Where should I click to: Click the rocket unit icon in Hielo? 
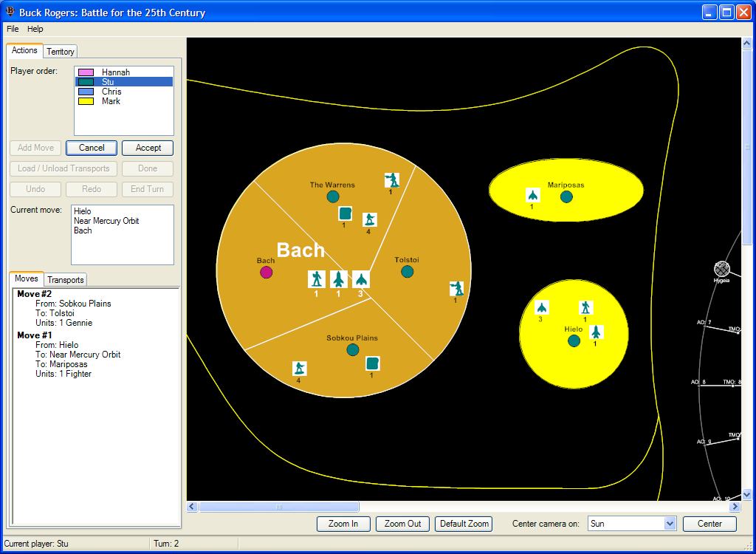pyautogui.click(x=597, y=332)
